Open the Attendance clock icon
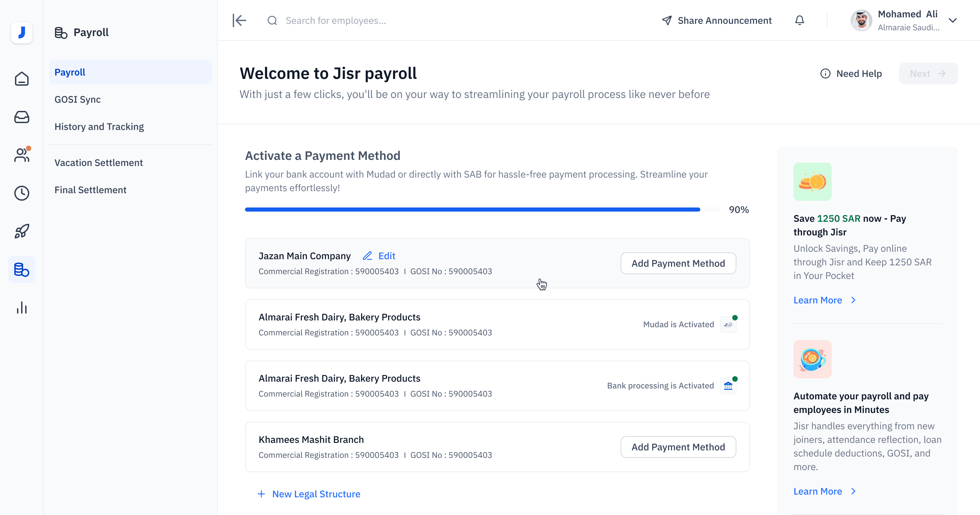The width and height of the screenshot is (980, 515). tap(22, 193)
